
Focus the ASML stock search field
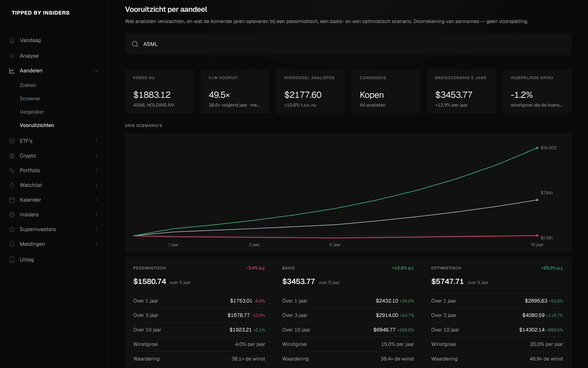pos(348,44)
